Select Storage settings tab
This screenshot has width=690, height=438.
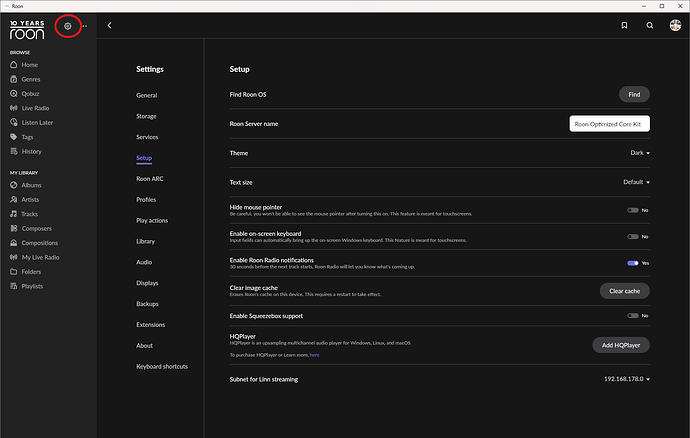point(146,116)
